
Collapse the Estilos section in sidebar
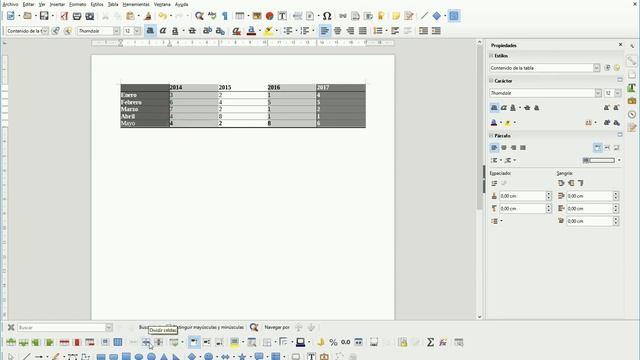(x=491, y=56)
